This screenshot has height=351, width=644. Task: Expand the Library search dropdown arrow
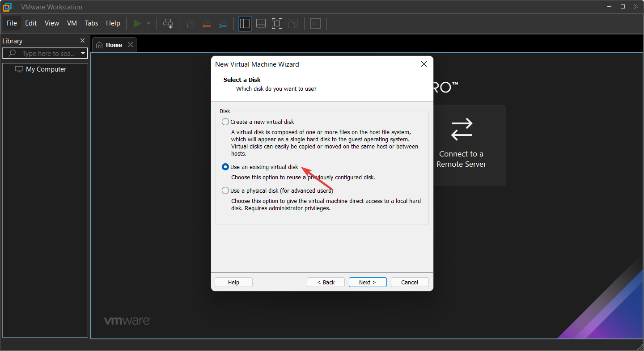coord(83,54)
